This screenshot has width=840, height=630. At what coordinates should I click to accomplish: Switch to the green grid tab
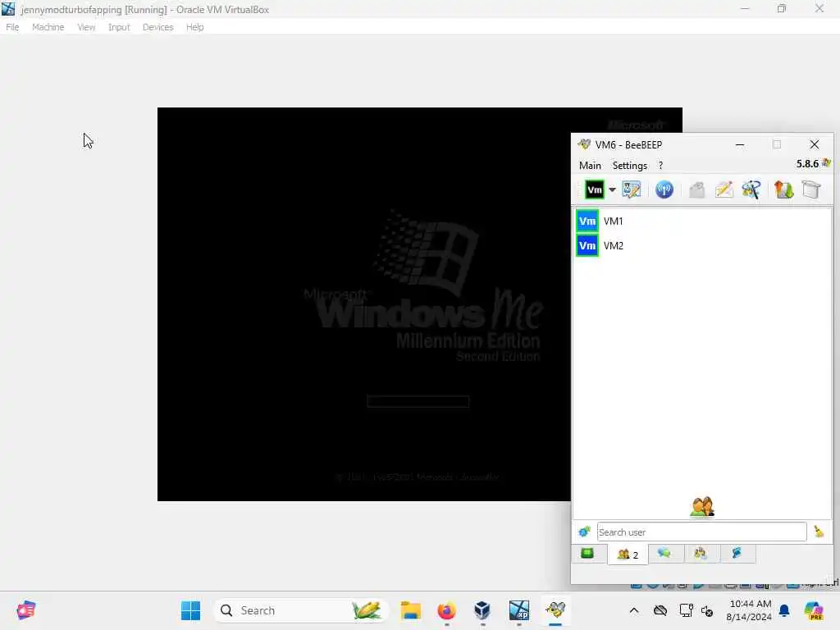tap(587, 554)
